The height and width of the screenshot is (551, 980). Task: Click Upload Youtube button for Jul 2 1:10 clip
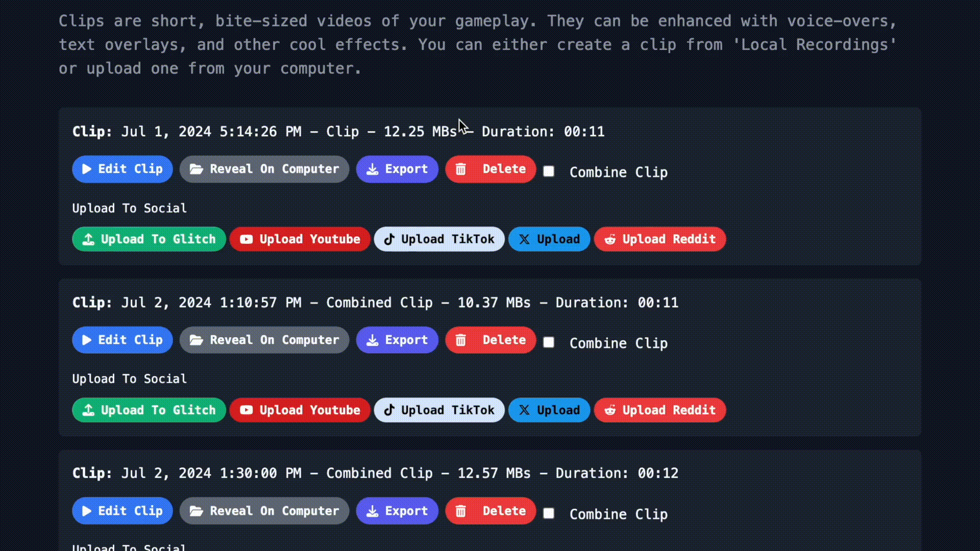click(x=300, y=410)
